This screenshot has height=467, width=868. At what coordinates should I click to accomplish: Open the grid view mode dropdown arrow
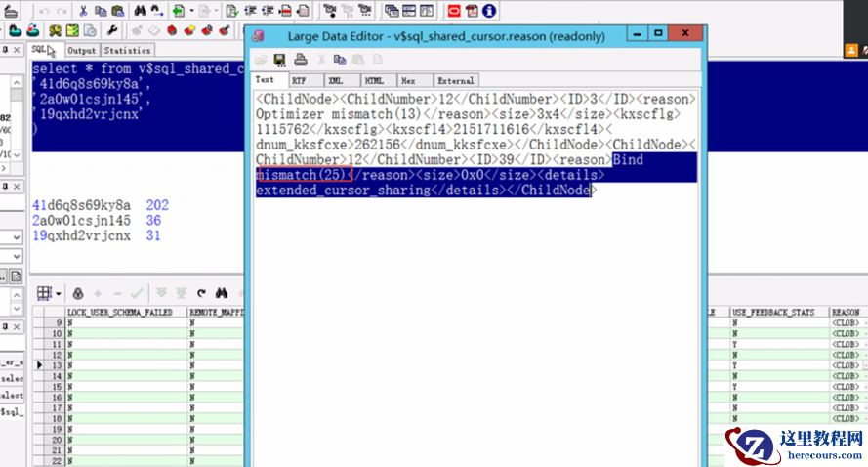pyautogui.click(x=59, y=294)
